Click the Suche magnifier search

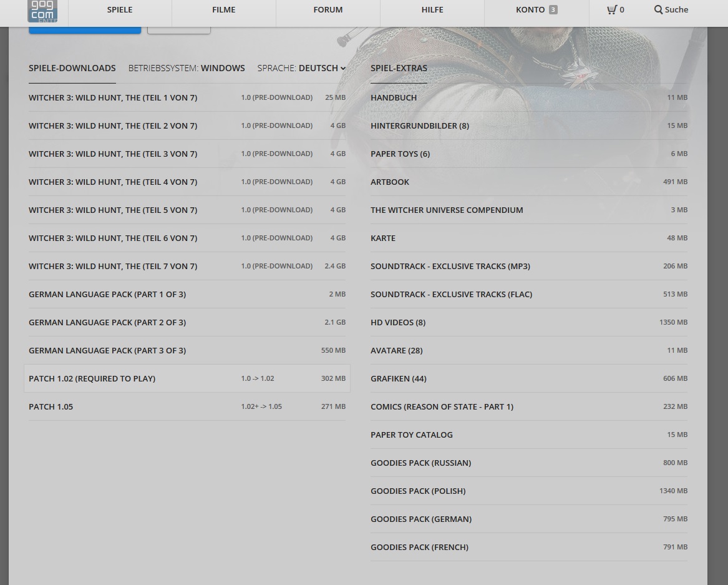pos(671,10)
